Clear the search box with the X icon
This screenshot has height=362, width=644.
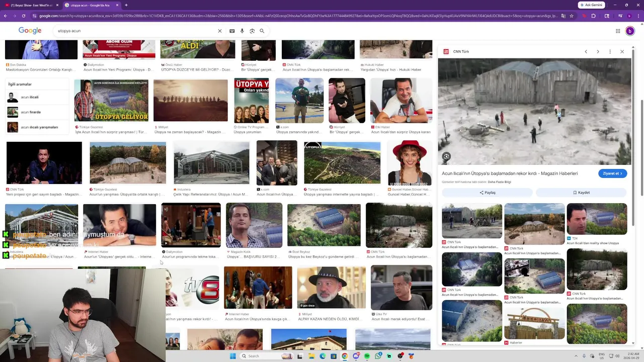click(219, 31)
